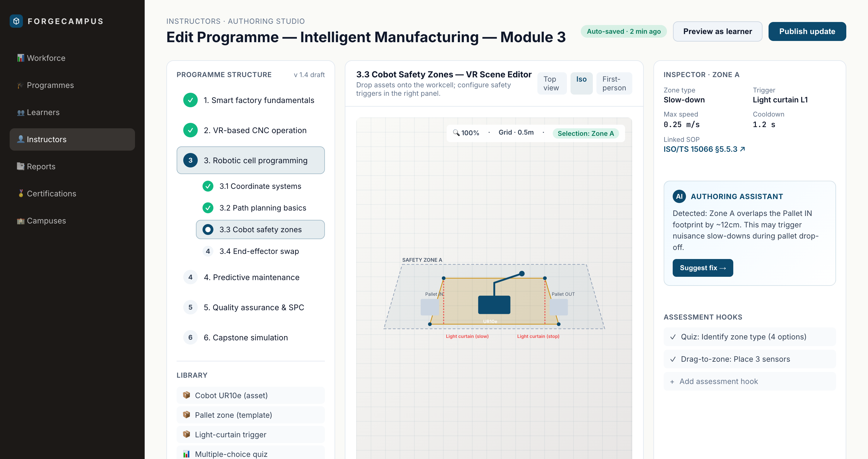Click the Campuses building icon

[x=20, y=221]
